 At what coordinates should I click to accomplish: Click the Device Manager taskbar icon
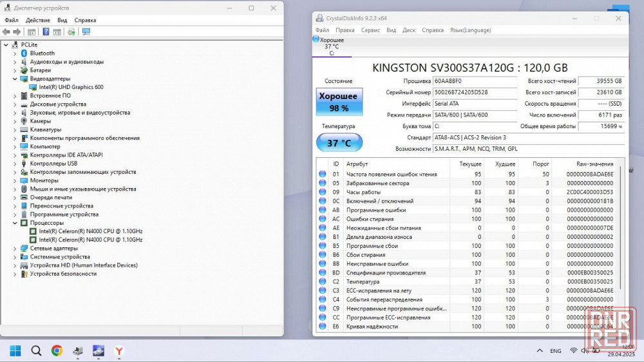click(x=78, y=350)
